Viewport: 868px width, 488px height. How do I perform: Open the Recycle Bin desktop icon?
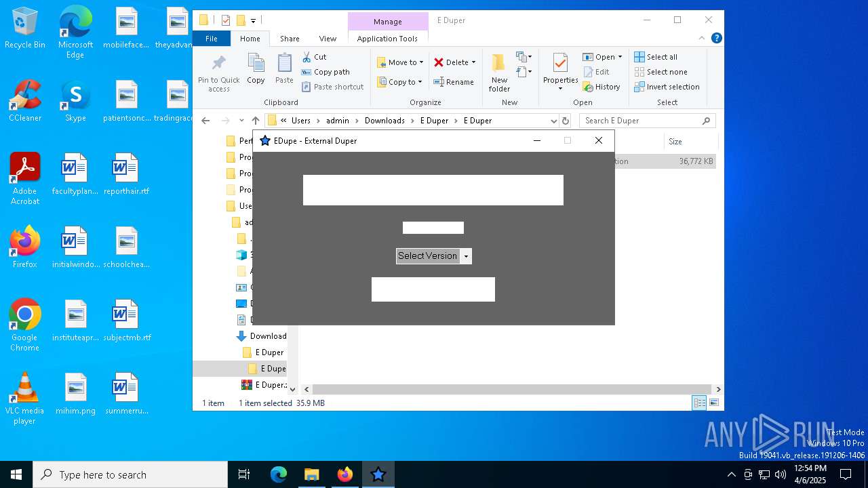[25, 28]
